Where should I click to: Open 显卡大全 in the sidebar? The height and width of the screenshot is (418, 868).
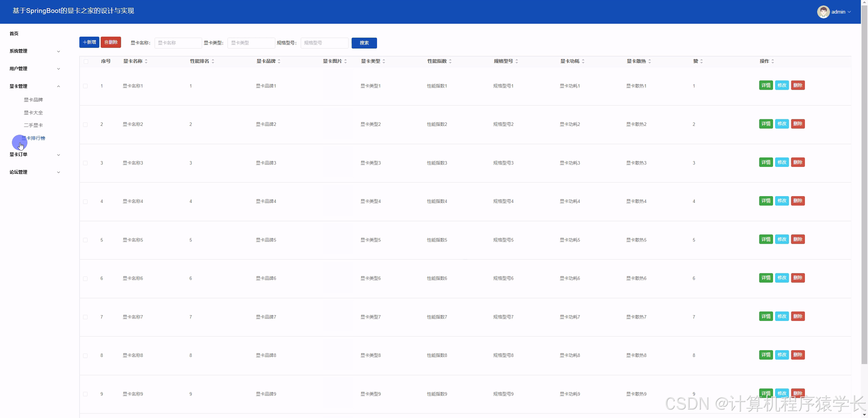(33, 113)
